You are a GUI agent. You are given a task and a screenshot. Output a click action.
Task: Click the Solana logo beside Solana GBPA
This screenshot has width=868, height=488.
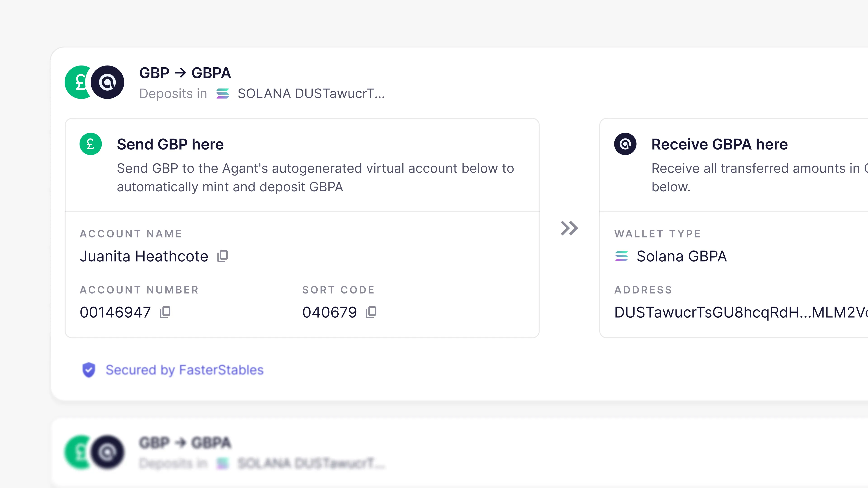tap(621, 256)
